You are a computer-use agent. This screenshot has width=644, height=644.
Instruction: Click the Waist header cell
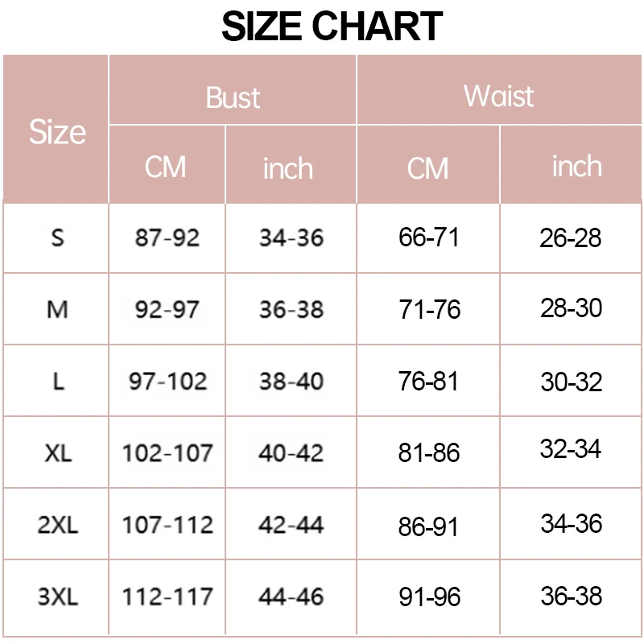499,96
